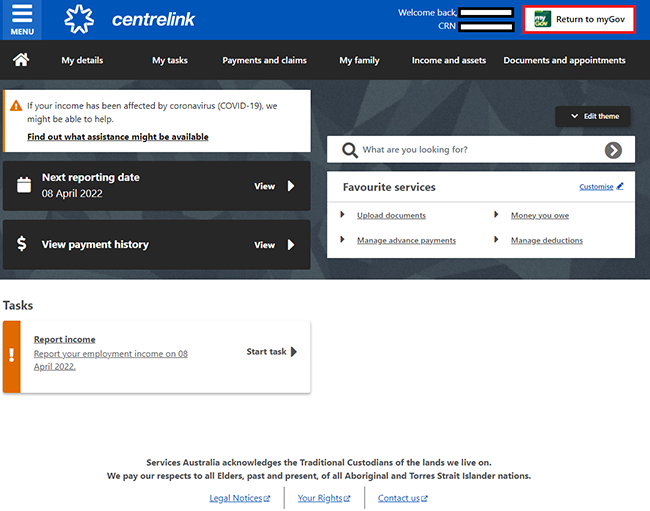Open the Upload documents link
650x511 pixels.
(x=391, y=215)
